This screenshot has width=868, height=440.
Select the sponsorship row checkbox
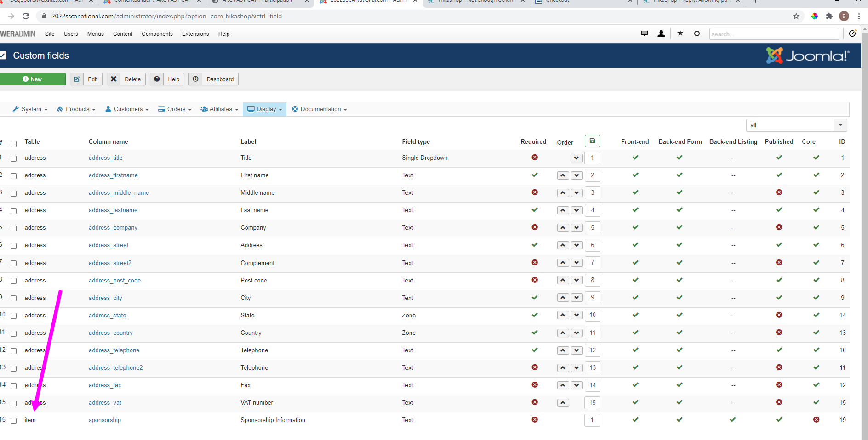pos(14,421)
